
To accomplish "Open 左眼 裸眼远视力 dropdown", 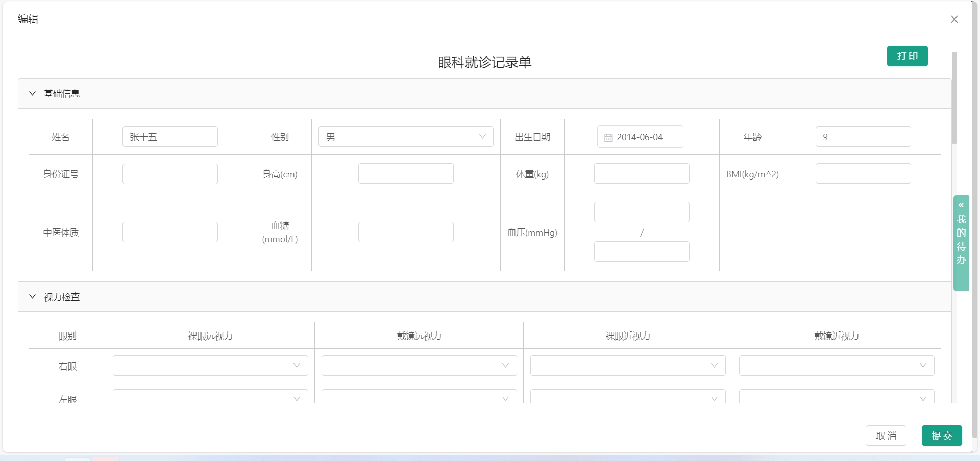I will (210, 397).
